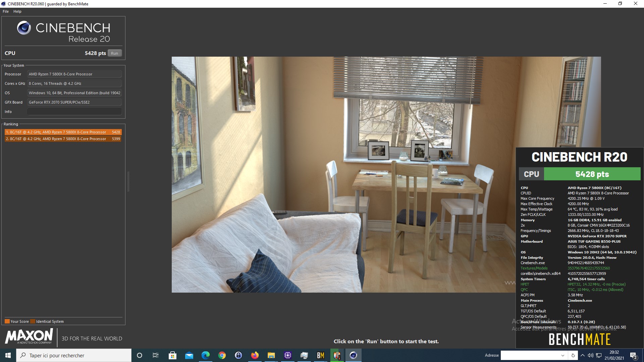Click the panel splitter handle beside ranking
The width and height of the screenshot is (644, 362).
128,181
